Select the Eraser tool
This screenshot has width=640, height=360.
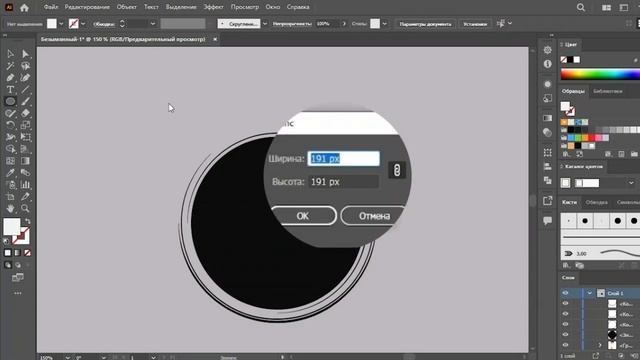25,113
